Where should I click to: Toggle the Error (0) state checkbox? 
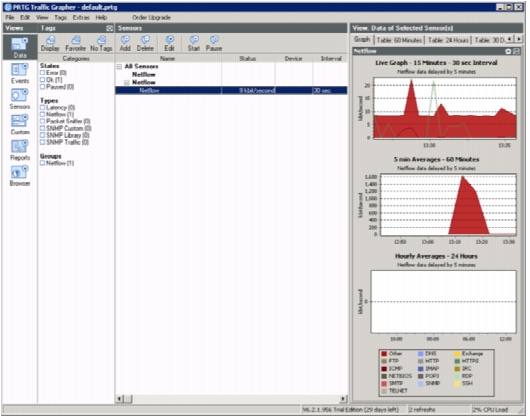[43, 73]
